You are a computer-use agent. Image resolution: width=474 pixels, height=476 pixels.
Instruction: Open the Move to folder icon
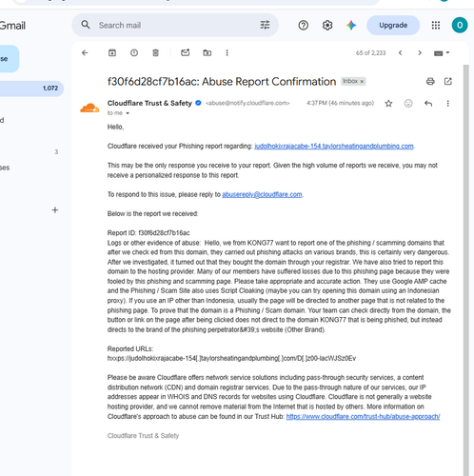point(207,53)
